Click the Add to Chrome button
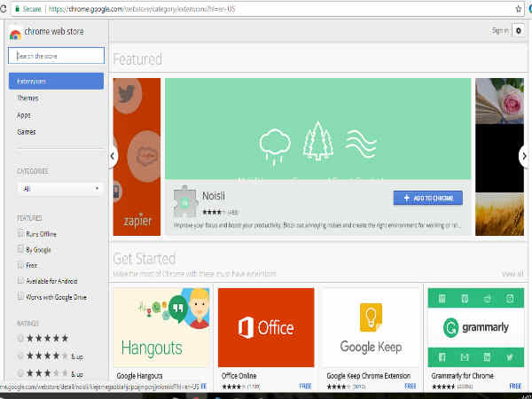 pos(428,198)
